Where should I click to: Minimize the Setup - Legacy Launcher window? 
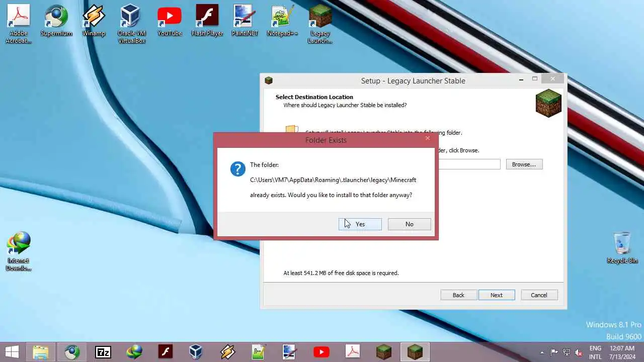[520, 79]
